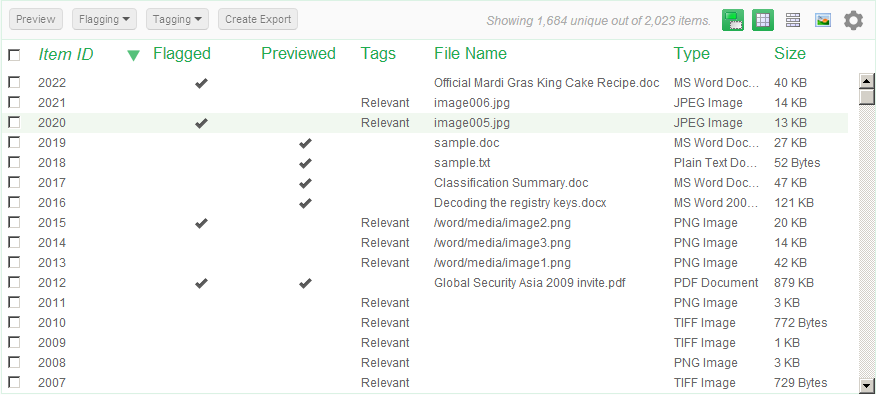Open the Flagging dropdown menu
The height and width of the screenshot is (395, 876).
pyautogui.click(x=104, y=19)
